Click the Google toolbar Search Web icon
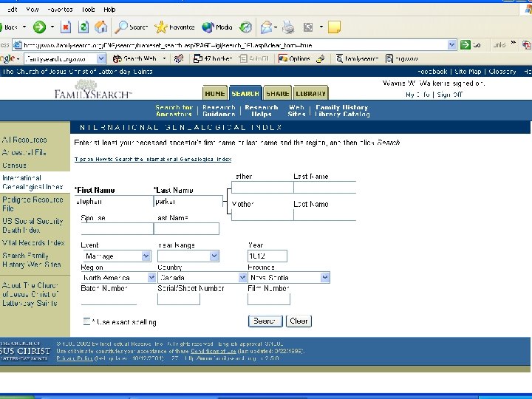 [134, 58]
